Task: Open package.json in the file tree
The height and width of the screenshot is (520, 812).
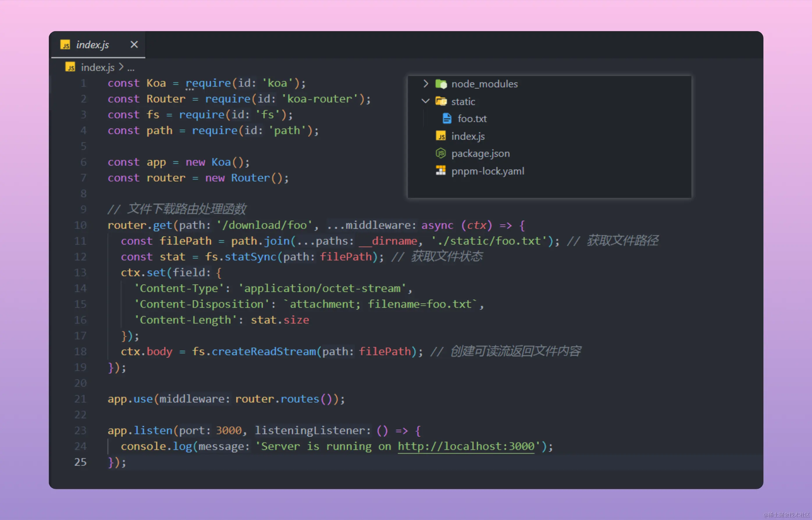Action: click(480, 154)
